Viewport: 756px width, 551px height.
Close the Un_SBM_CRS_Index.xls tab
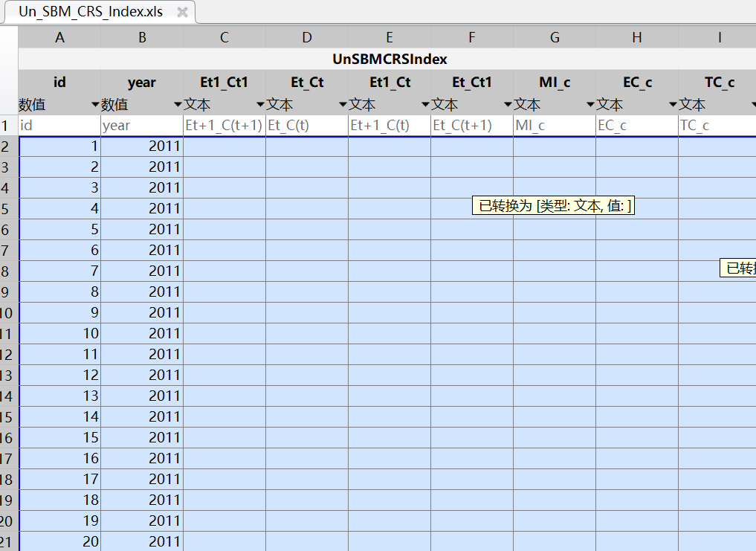pyautogui.click(x=182, y=12)
